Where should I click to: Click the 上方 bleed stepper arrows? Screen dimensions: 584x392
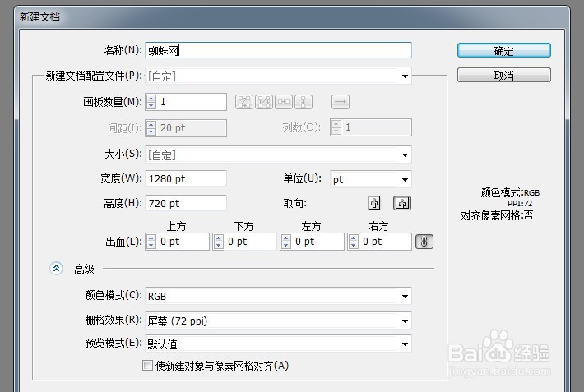coord(151,242)
